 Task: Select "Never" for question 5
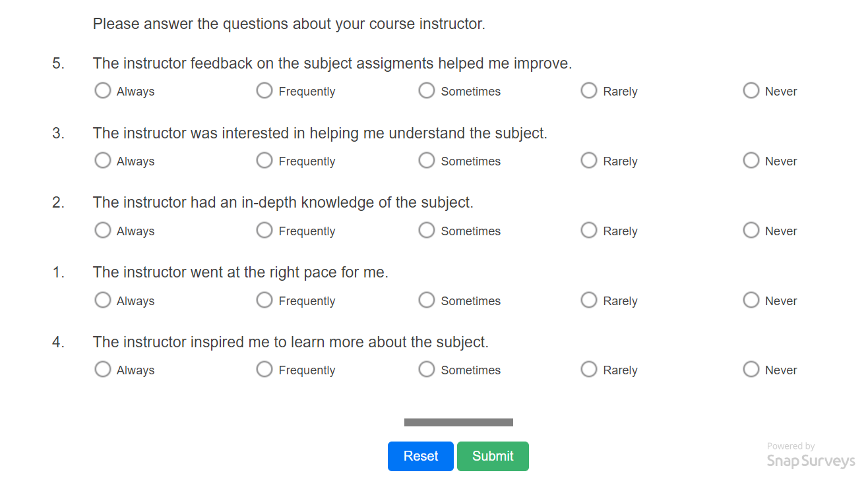point(751,90)
